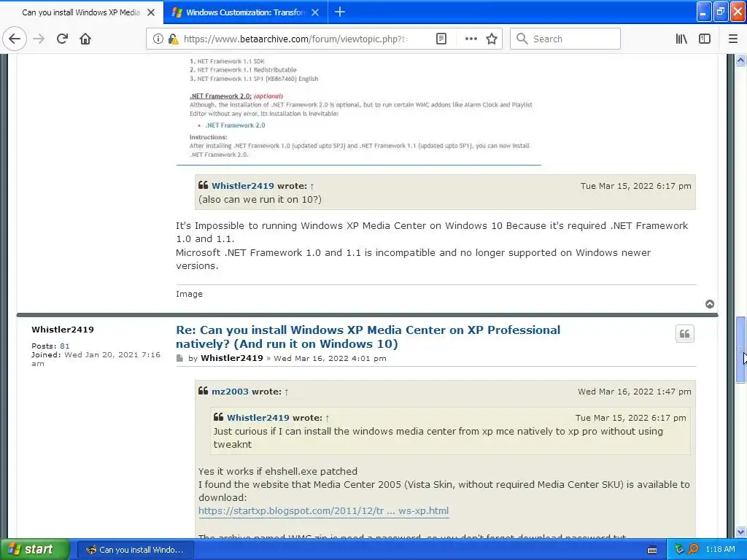Image resolution: width=747 pixels, height=560 pixels.
Task: Click the page scrollbar up arrow
Action: tap(740, 60)
